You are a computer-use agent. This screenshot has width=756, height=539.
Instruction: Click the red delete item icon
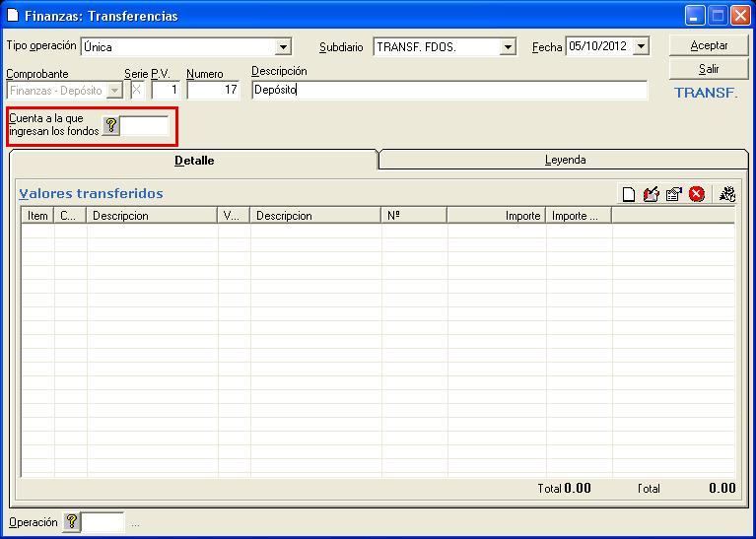click(697, 194)
